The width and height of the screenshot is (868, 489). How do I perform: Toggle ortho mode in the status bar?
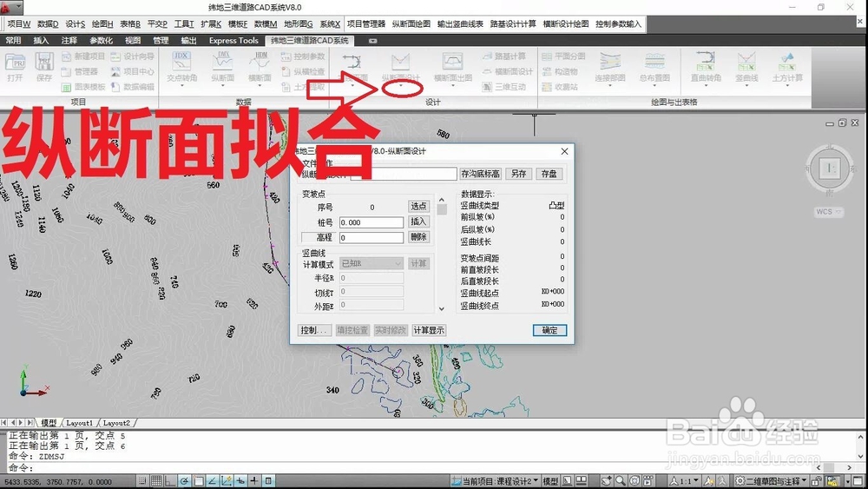pos(170,481)
